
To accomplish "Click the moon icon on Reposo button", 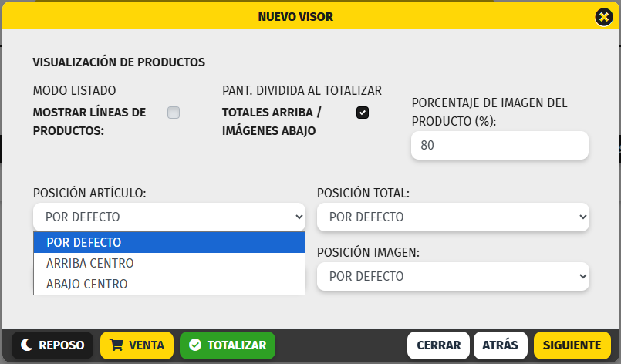I will click(x=26, y=345).
